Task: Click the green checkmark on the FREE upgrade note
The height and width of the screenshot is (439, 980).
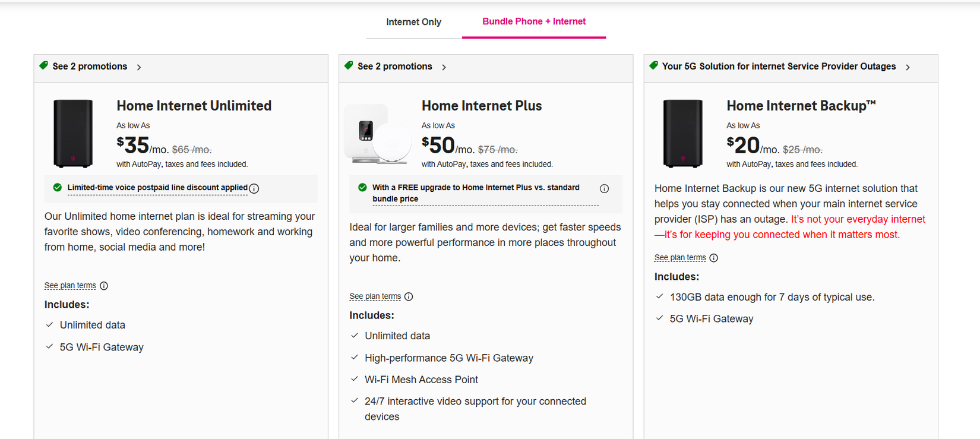Action: [362, 187]
